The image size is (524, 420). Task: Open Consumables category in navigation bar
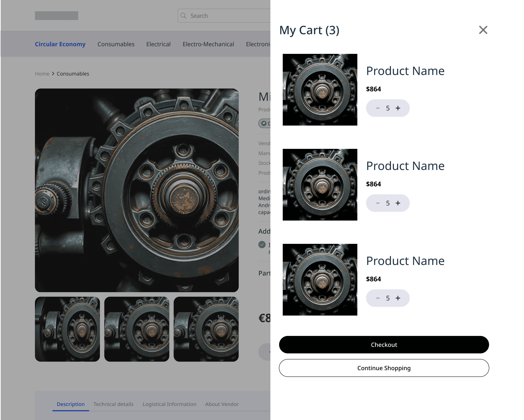click(116, 44)
